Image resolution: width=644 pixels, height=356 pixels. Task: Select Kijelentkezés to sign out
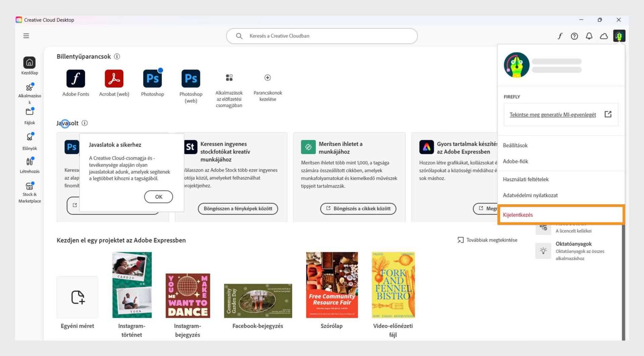click(x=518, y=215)
